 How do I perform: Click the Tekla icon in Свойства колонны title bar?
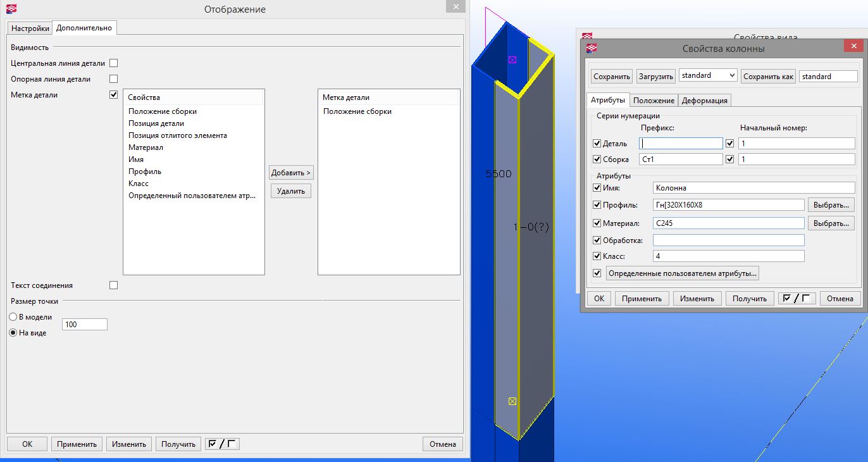(x=590, y=48)
